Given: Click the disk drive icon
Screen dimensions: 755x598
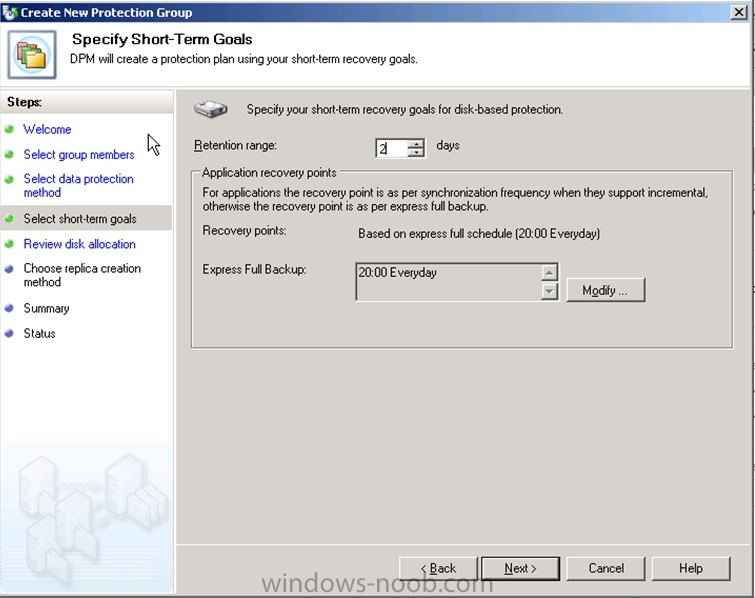Looking at the screenshot, I should click(x=211, y=109).
